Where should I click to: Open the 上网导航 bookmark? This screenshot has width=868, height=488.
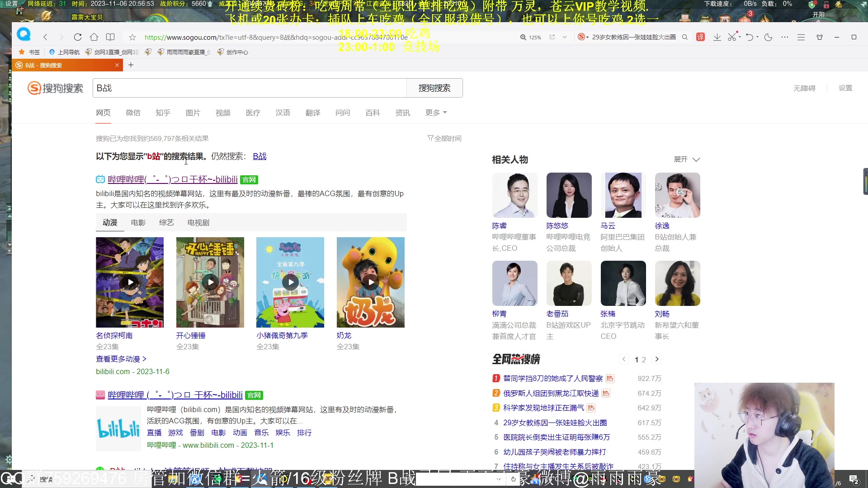pos(64,52)
